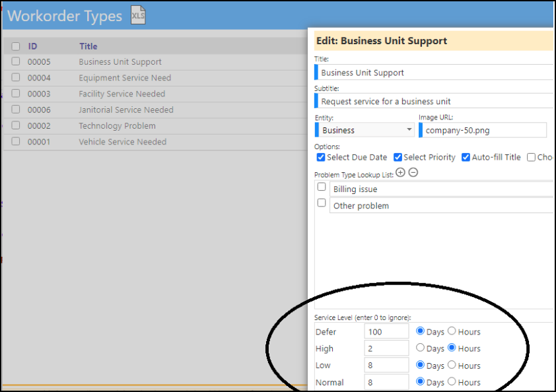Tick the Billing issue checkbox
The image size is (556, 392).
click(322, 187)
